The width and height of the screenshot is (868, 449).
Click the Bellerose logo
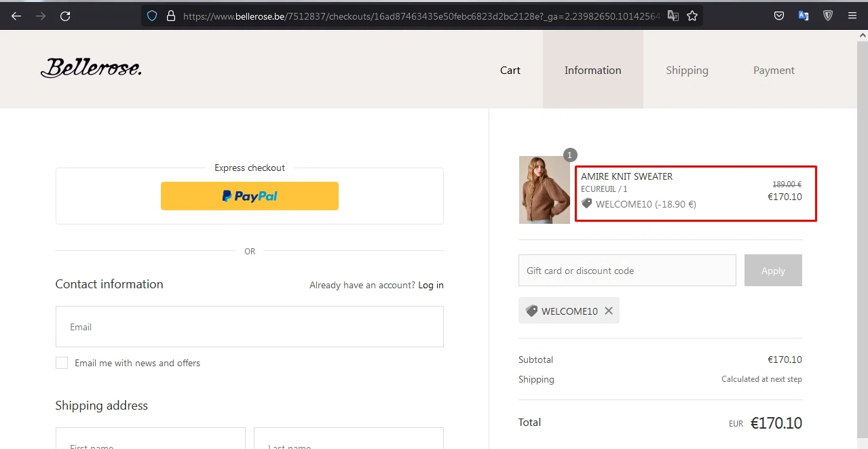[91, 68]
